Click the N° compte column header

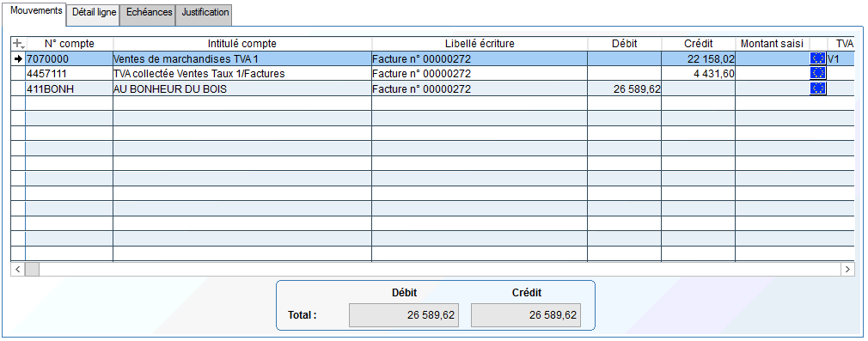tap(70, 44)
